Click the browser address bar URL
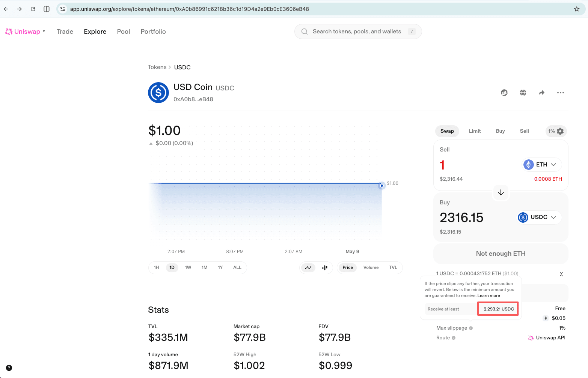This screenshot has height=378, width=588. [190, 9]
